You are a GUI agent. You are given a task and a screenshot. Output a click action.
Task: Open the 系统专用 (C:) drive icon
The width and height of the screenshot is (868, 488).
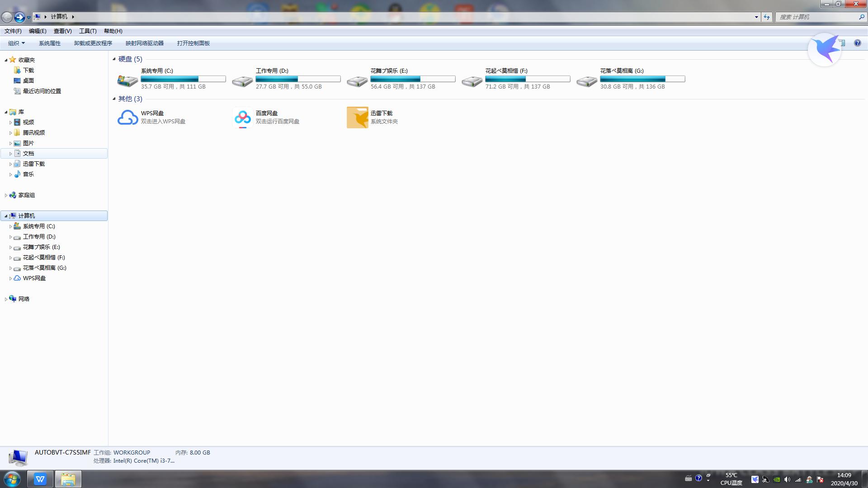(x=127, y=81)
